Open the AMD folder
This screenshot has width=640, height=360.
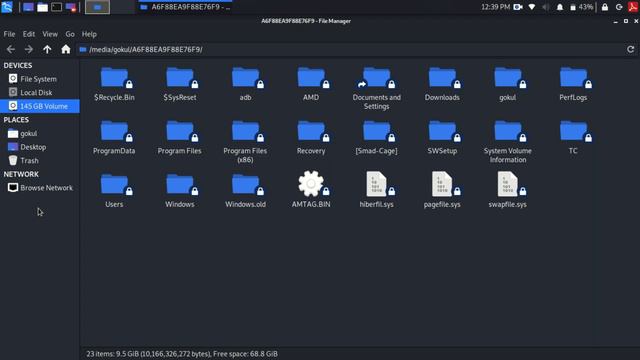tap(311, 84)
